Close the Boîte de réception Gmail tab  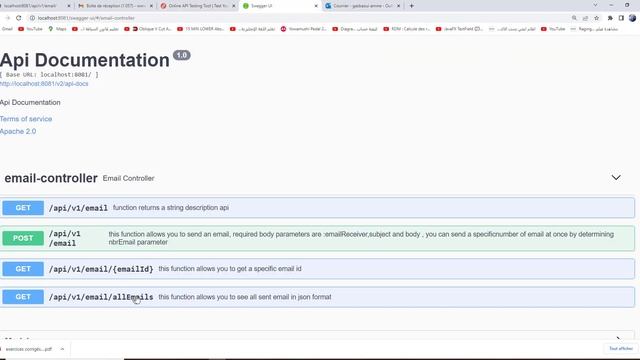coord(151,6)
